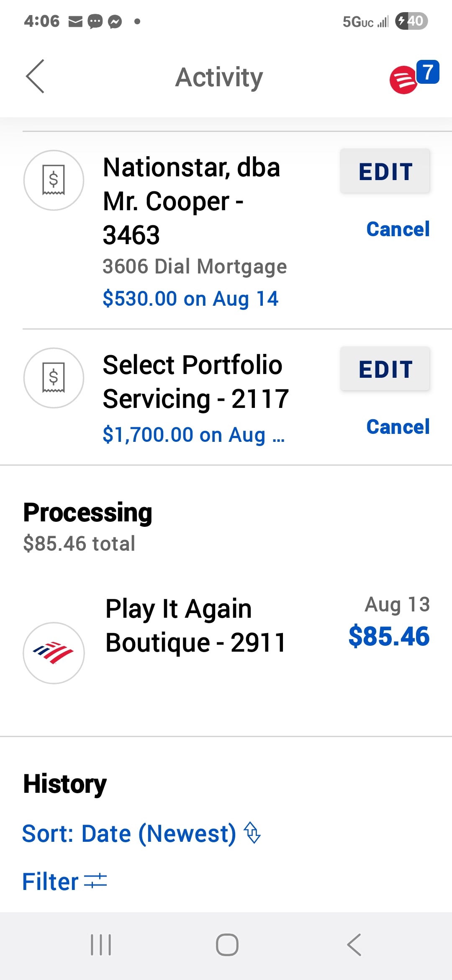Screen dimensions: 452x980
Task: Cancel the $1,700.00 Select Portfolio payment
Action: [x=398, y=427]
